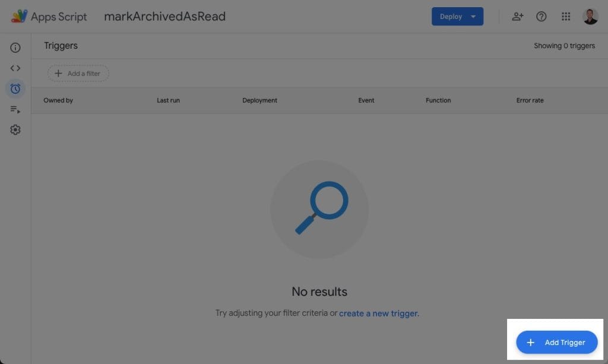Expand the Deploy dropdown arrow
608x364 pixels.
click(x=473, y=16)
